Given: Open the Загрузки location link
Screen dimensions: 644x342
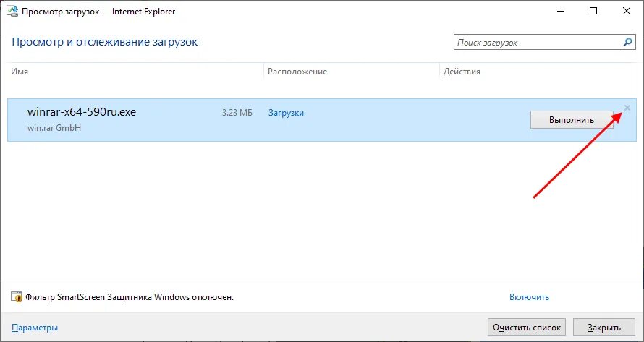Looking at the screenshot, I should (287, 113).
